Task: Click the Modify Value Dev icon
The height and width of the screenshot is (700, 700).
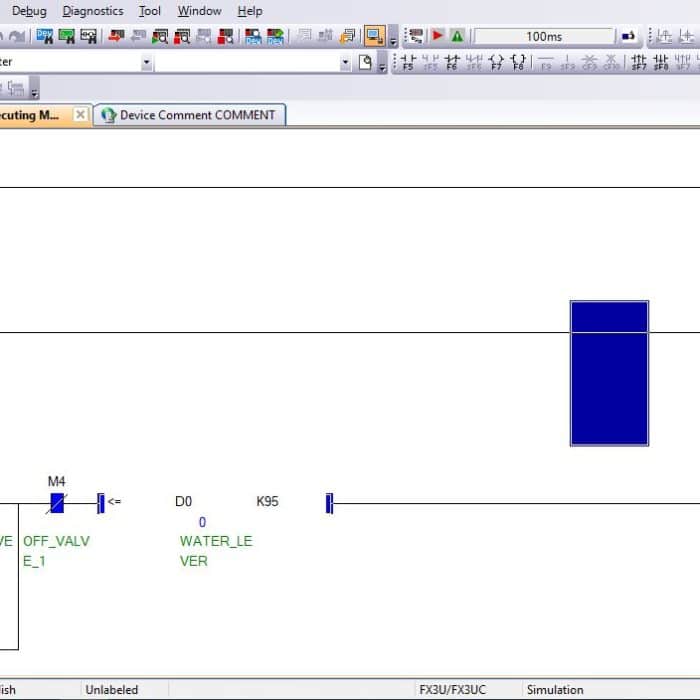Action: 275,36
